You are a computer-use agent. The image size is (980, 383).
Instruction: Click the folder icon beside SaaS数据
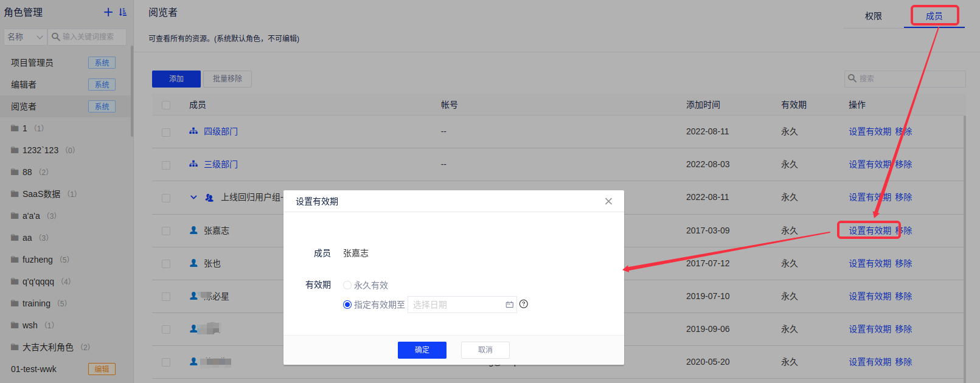(x=15, y=194)
